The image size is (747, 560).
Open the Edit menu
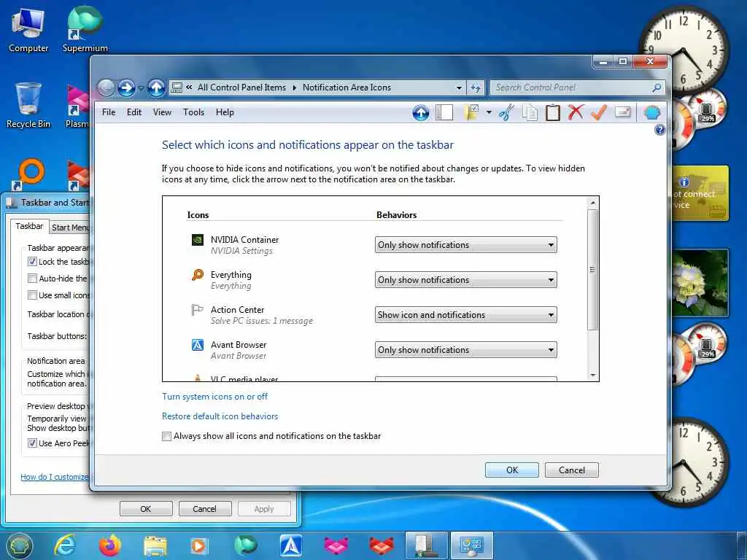134,112
